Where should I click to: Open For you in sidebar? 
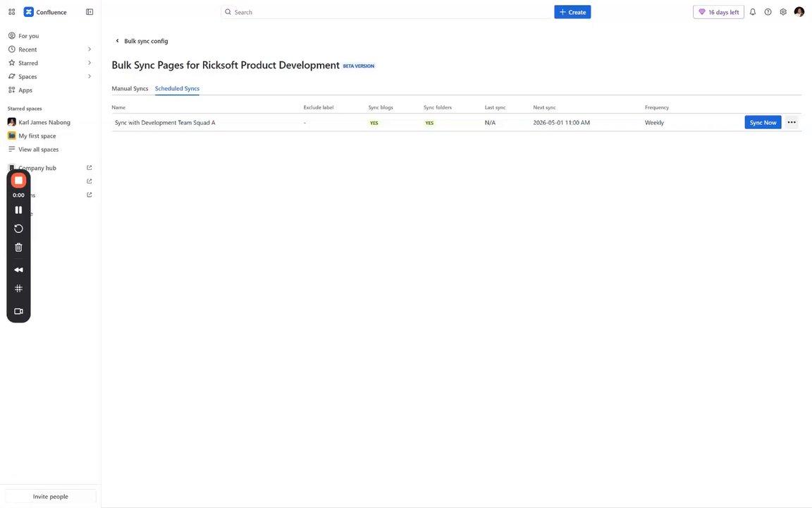coord(28,36)
